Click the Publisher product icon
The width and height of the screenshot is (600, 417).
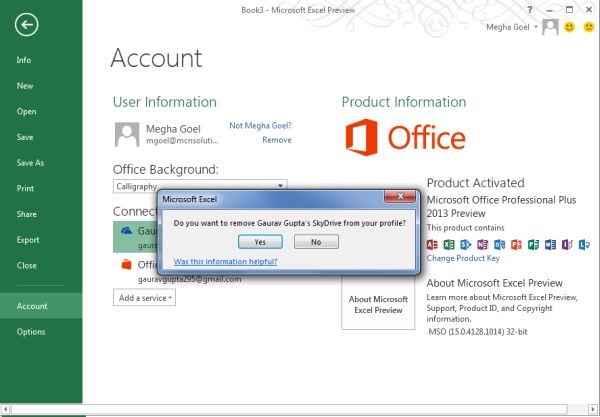[533, 244]
